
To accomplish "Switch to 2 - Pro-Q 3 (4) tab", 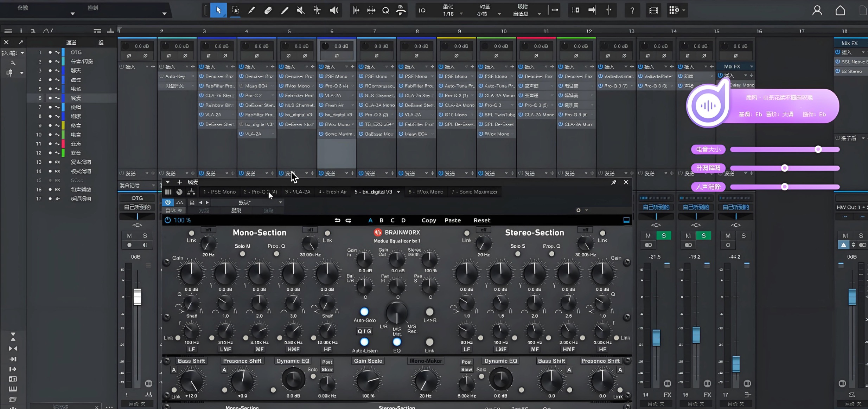I will [x=260, y=192].
